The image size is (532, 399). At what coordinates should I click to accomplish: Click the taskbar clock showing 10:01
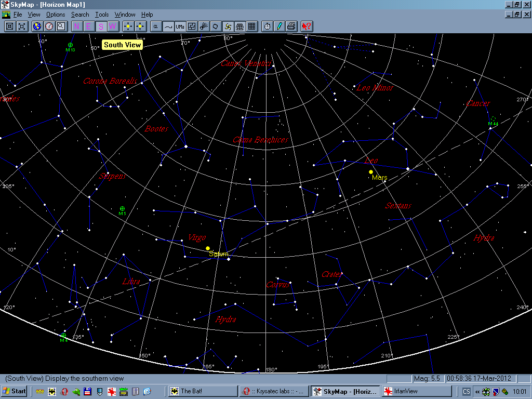(x=519, y=392)
